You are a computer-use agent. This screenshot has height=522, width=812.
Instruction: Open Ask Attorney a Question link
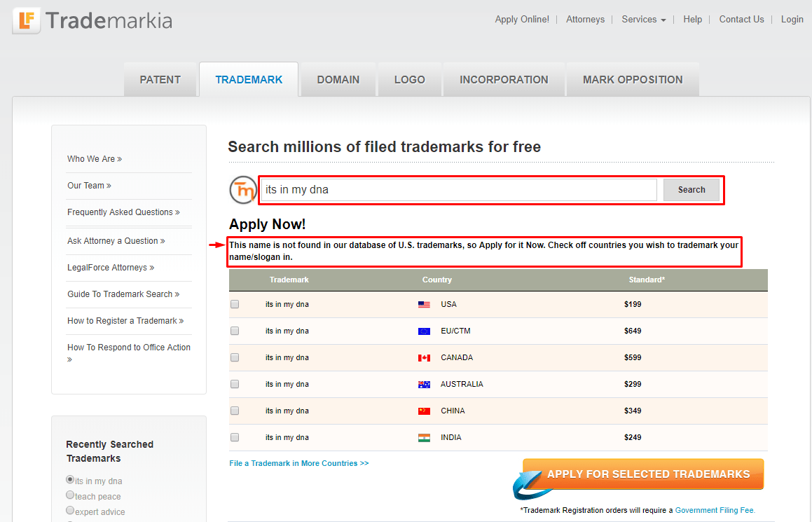116,241
